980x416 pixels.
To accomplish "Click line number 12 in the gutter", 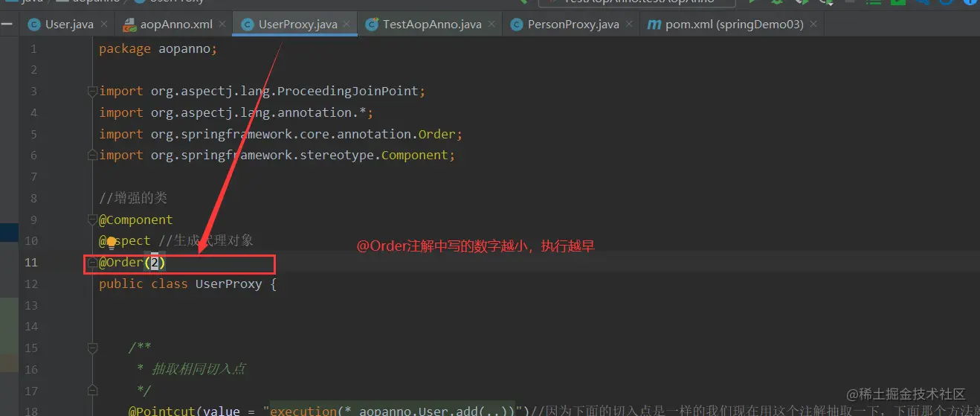I will (30, 284).
